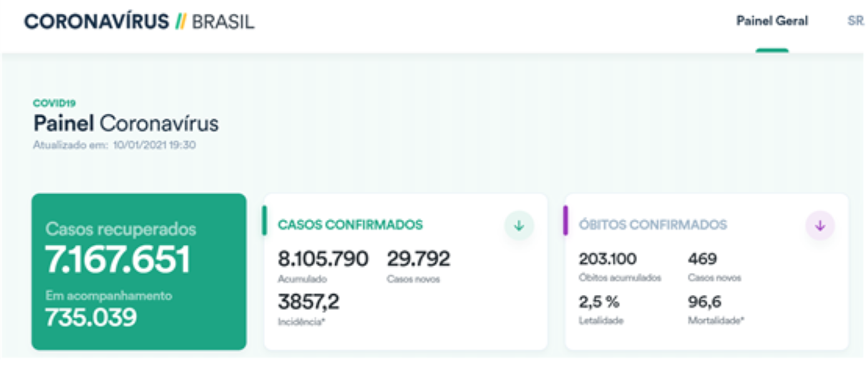
Task: Click the Em acompanhamento value 735.039
Action: (91, 317)
